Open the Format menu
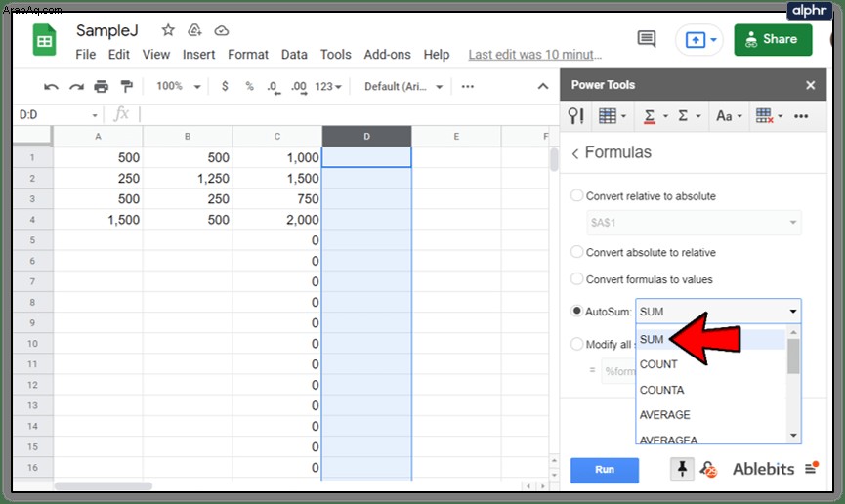The width and height of the screenshot is (845, 504). coord(248,55)
